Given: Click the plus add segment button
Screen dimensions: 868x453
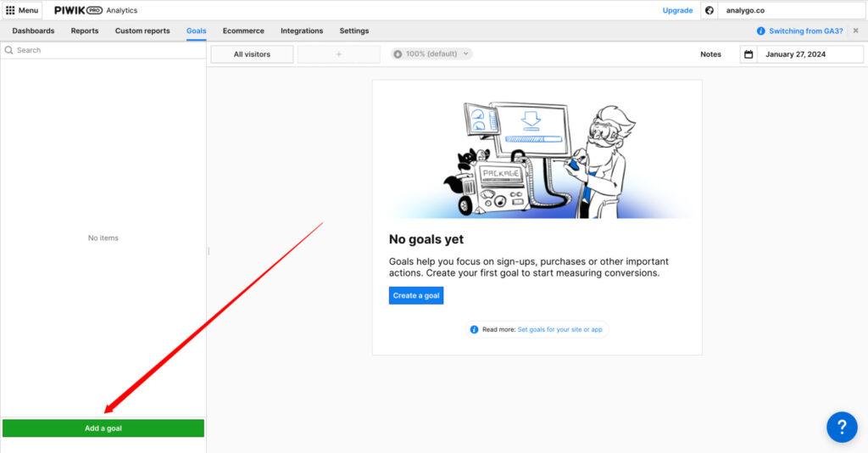Looking at the screenshot, I should pos(338,54).
